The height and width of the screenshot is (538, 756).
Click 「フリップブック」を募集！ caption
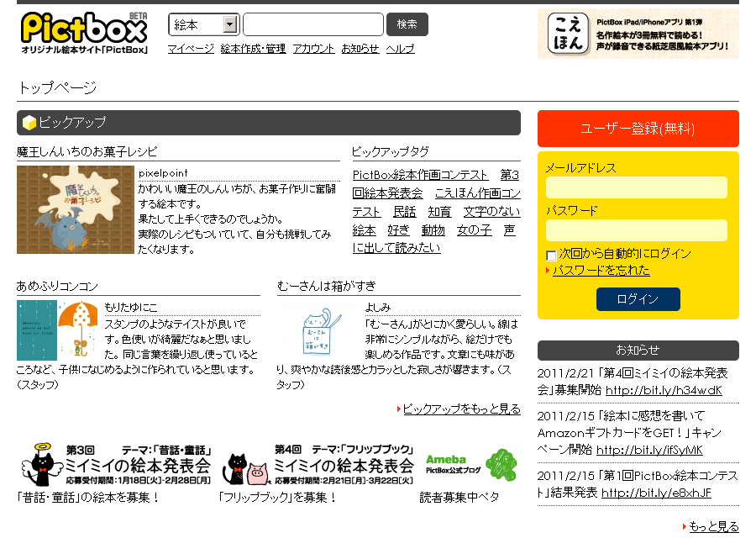[278, 497]
